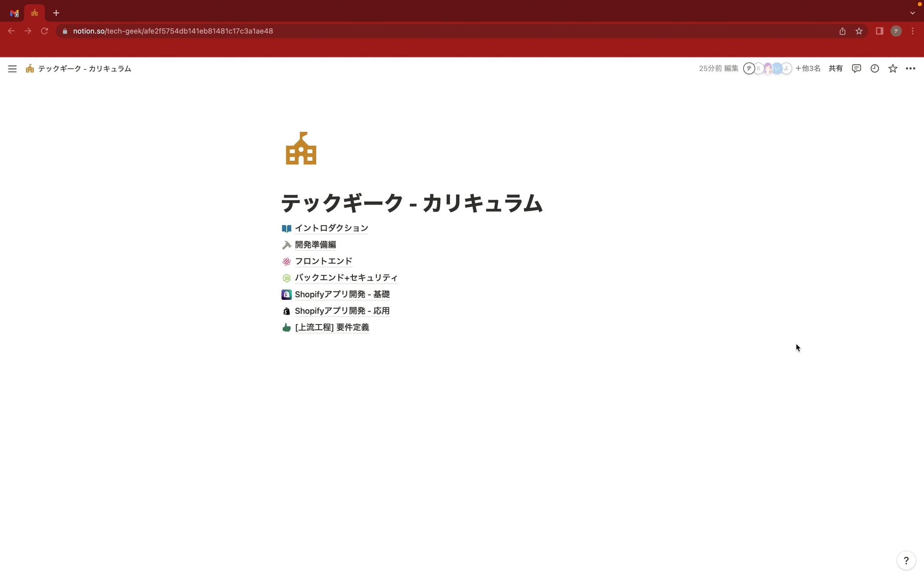Open the Shopifyアプリ開発 - 基礎 page
The width and height of the screenshot is (924, 578).
tap(342, 294)
